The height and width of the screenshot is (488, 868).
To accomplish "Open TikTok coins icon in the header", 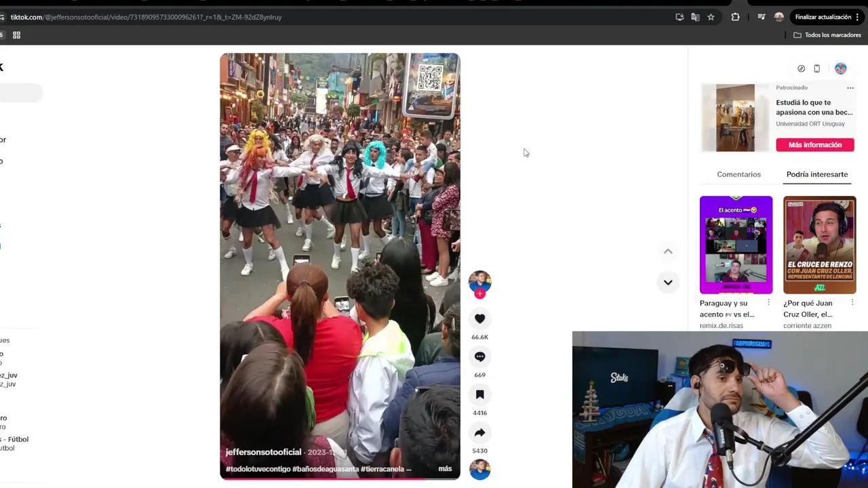I will click(801, 68).
